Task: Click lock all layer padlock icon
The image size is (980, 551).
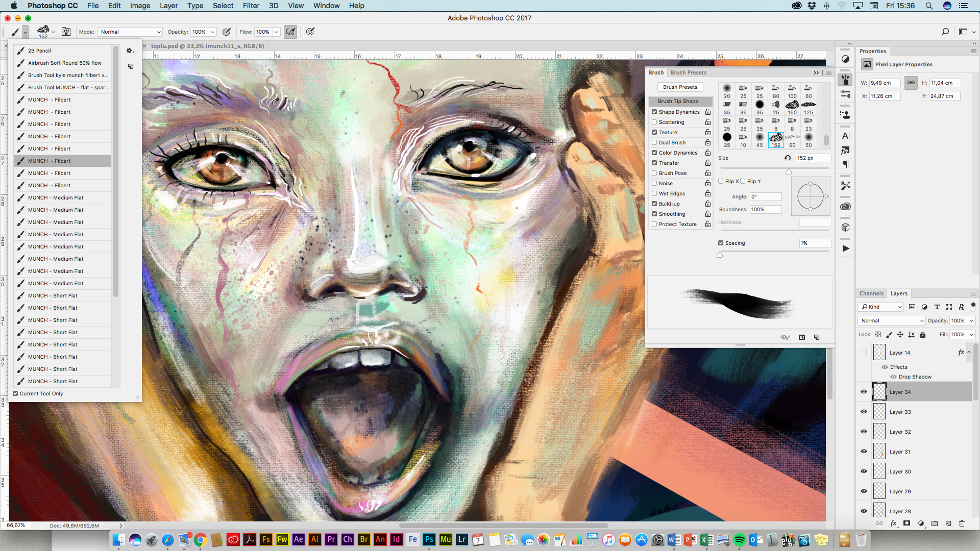Action: pos(923,335)
